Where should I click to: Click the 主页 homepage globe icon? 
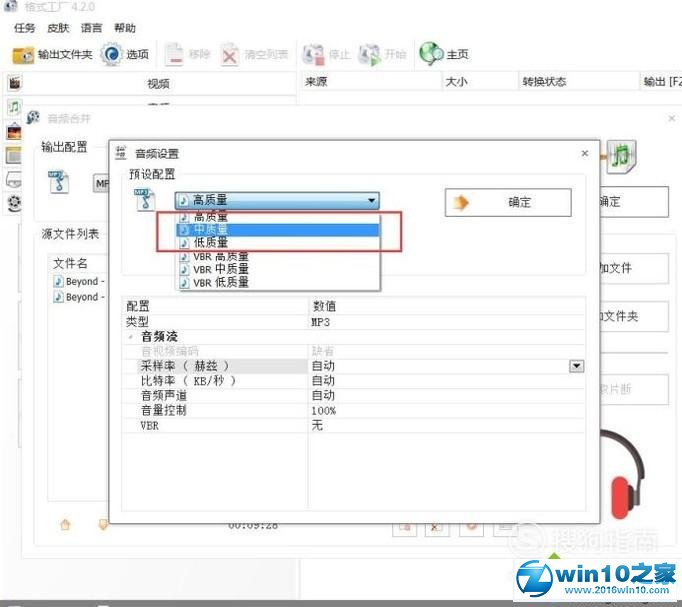(x=432, y=54)
